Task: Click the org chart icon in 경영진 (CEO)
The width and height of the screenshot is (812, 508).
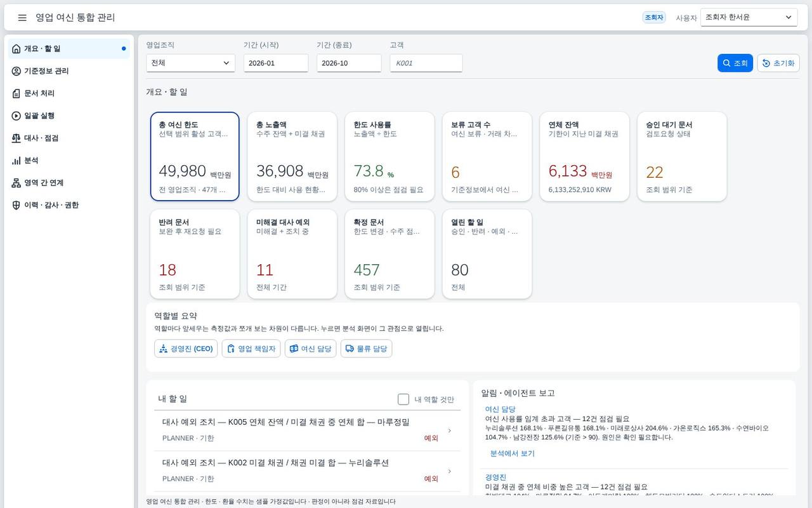Action: point(164,349)
